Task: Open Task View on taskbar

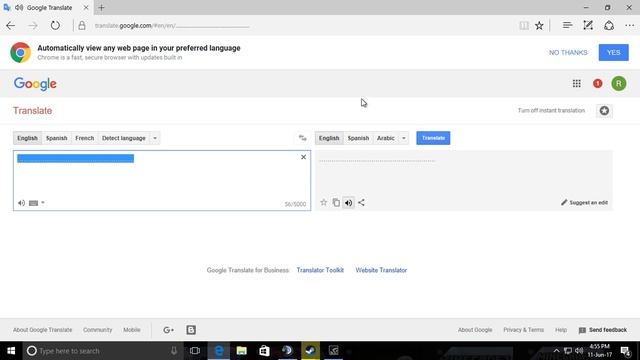Action: pos(195,351)
